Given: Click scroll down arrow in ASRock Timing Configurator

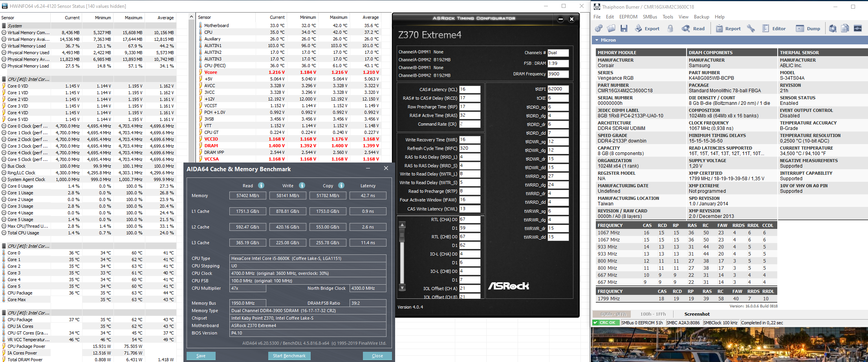Looking at the screenshot, I should (402, 288).
